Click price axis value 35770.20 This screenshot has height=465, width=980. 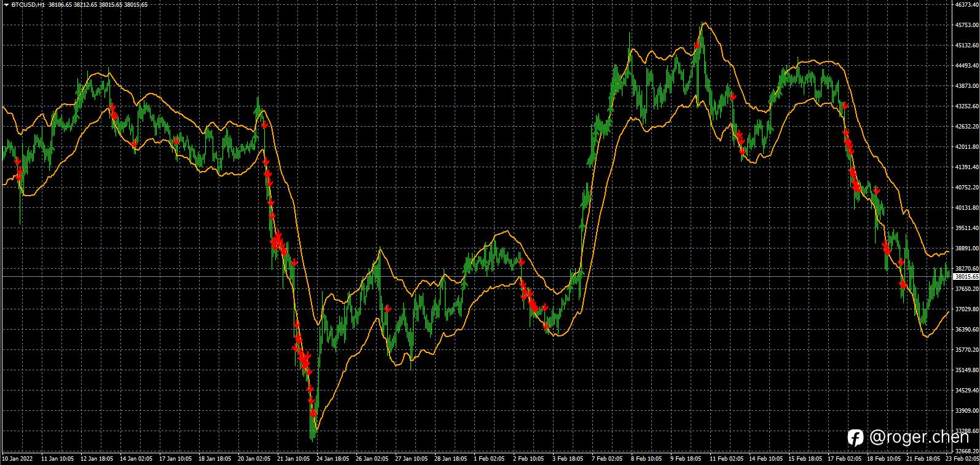point(966,349)
